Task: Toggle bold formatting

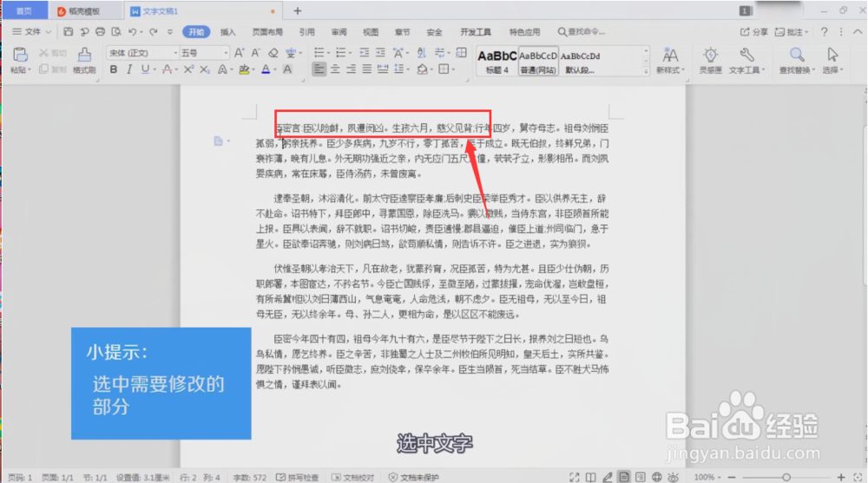Action: tap(114, 69)
